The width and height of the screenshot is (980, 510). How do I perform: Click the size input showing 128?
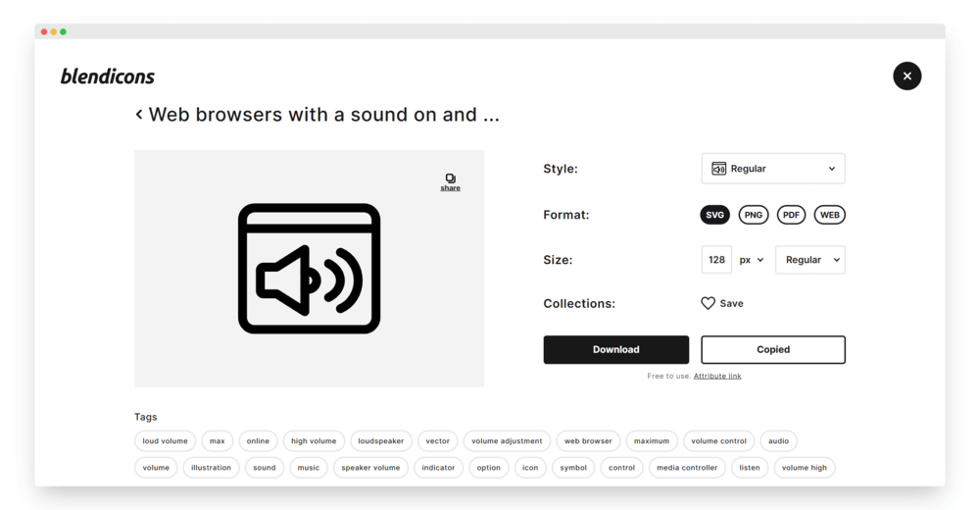[x=716, y=260]
